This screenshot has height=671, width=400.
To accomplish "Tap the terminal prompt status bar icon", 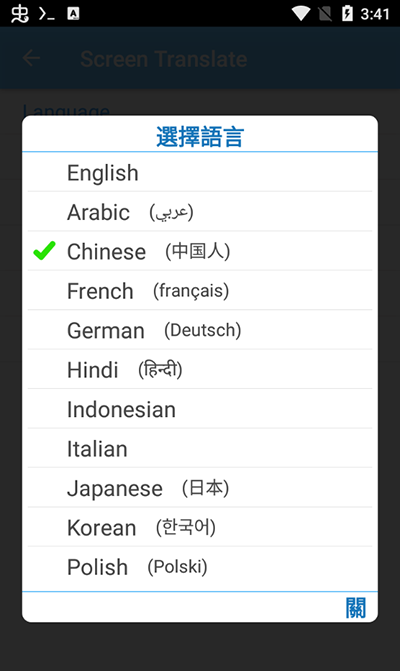I will [x=46, y=14].
